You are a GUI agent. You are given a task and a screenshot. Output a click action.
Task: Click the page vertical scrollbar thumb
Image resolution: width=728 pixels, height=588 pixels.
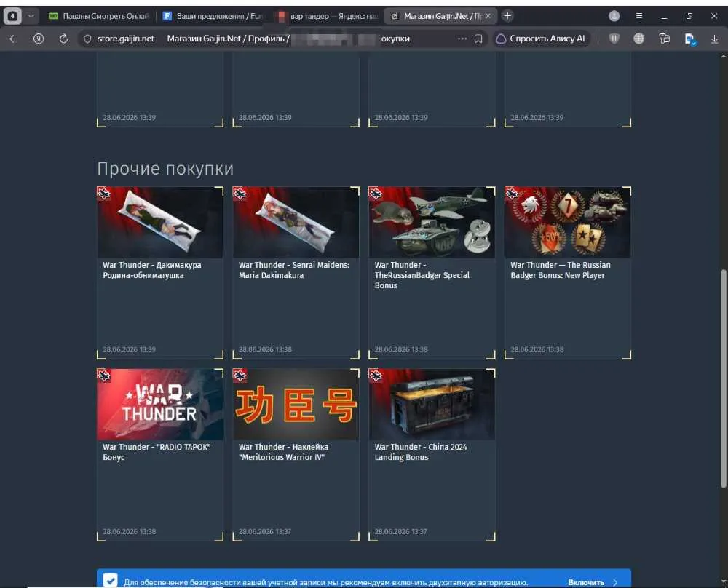pyautogui.click(x=724, y=378)
